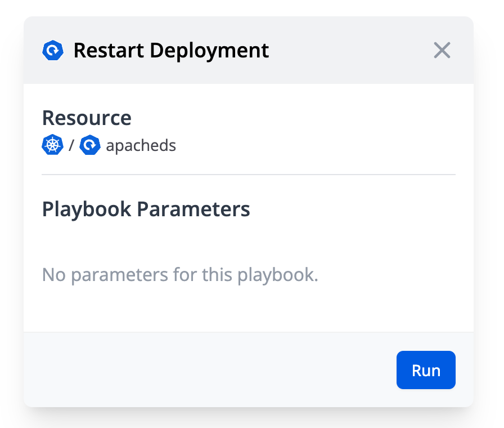Select the apacheds resource name

[141, 146]
